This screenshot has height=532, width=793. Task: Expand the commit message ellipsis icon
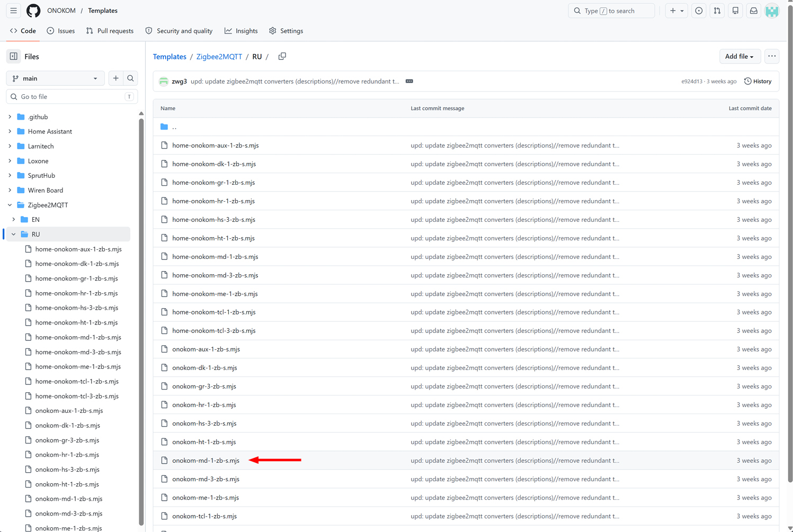click(x=409, y=81)
